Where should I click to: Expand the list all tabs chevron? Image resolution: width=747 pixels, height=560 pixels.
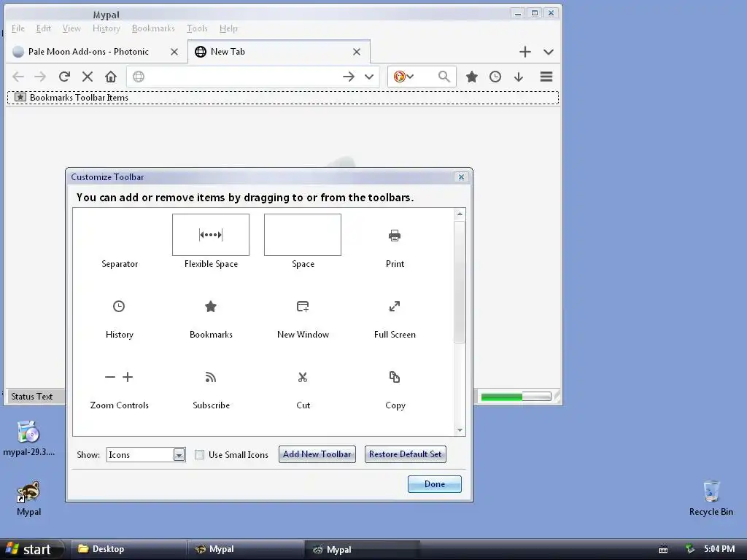pyautogui.click(x=549, y=52)
